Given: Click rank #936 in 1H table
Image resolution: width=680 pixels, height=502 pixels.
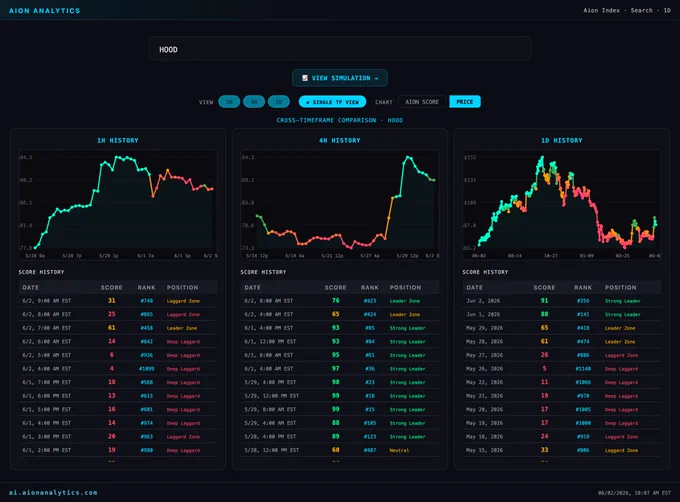Looking at the screenshot, I should tap(147, 355).
